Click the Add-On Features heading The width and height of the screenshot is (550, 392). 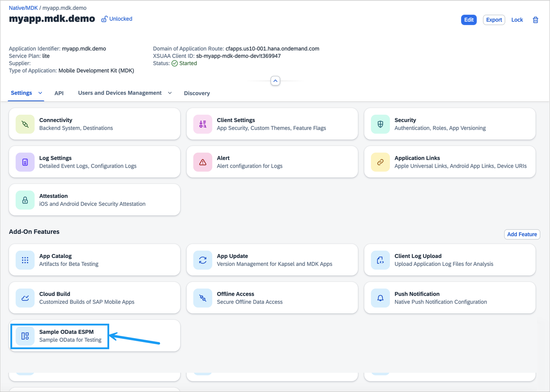(x=34, y=232)
